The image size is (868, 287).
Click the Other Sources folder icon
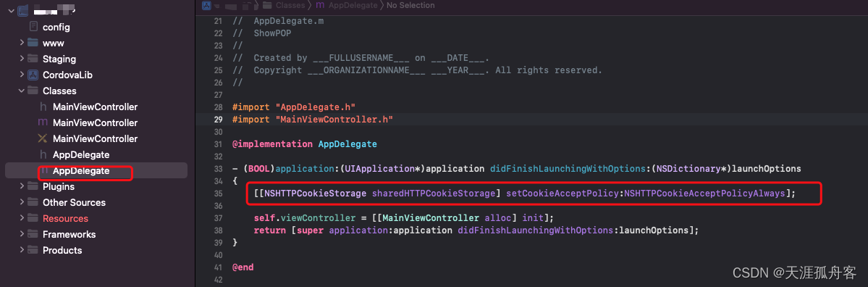(33, 203)
